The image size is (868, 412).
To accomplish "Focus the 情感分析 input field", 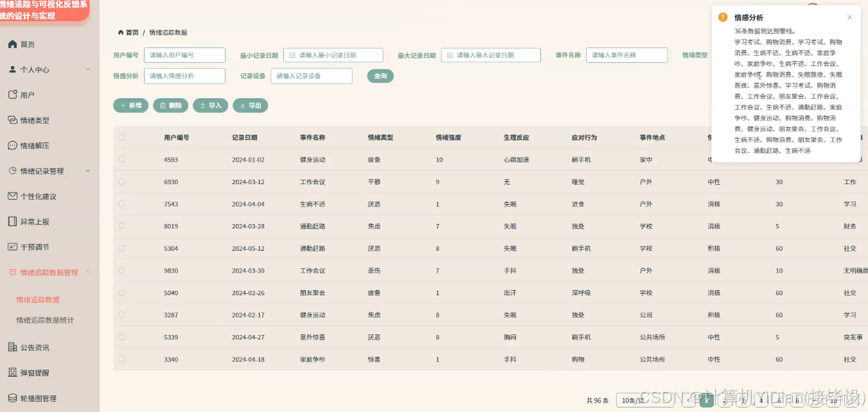I will 184,76.
